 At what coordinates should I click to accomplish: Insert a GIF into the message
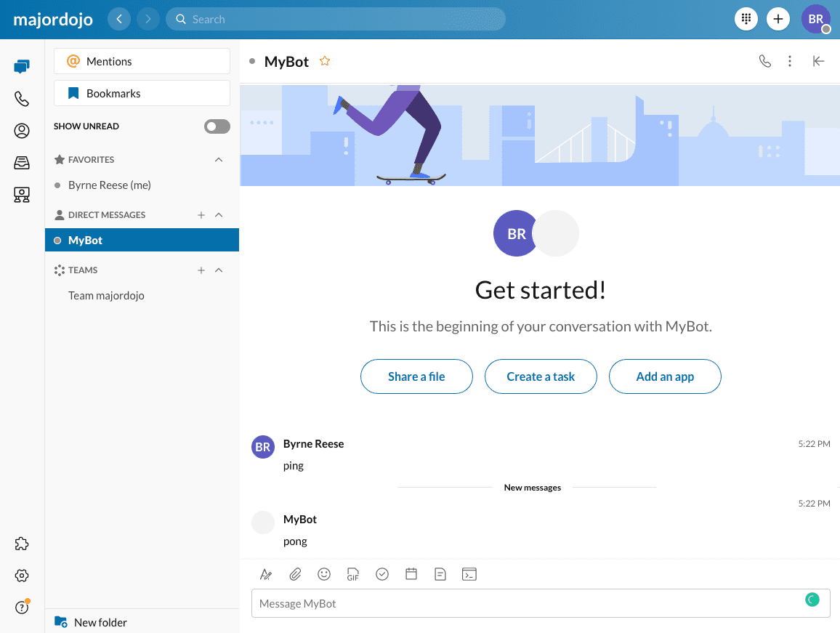(x=353, y=574)
